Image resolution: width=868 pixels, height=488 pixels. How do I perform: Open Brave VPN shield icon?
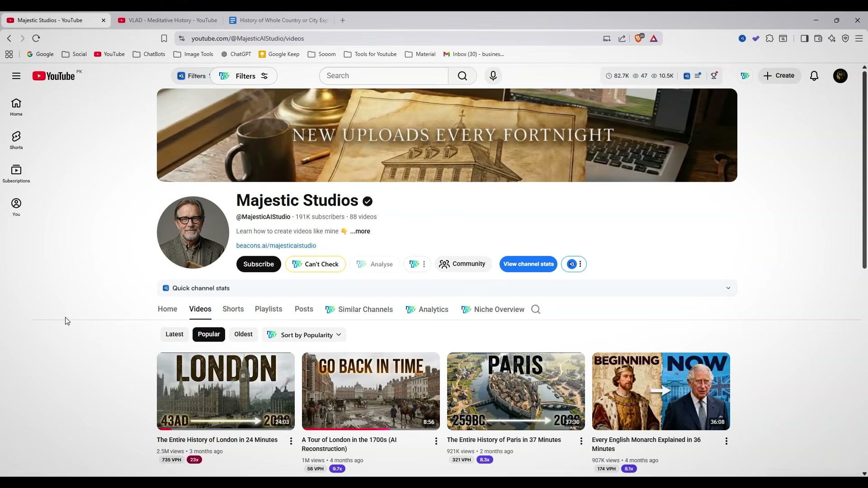[845, 38]
